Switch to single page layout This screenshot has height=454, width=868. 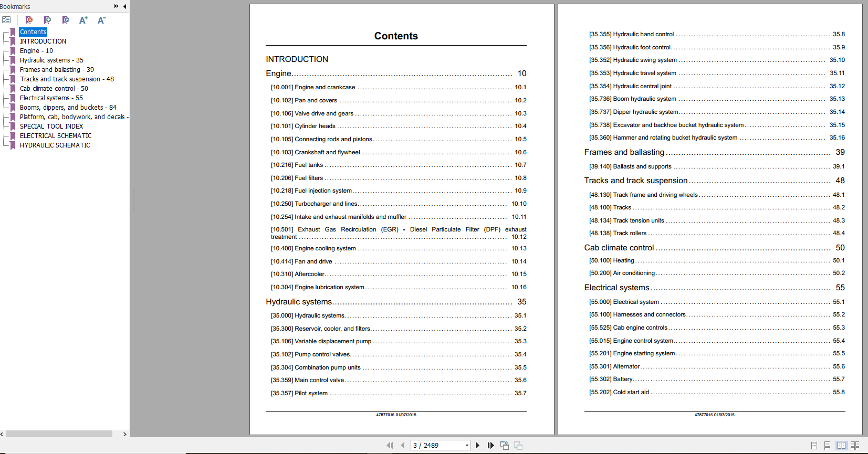[x=814, y=445]
